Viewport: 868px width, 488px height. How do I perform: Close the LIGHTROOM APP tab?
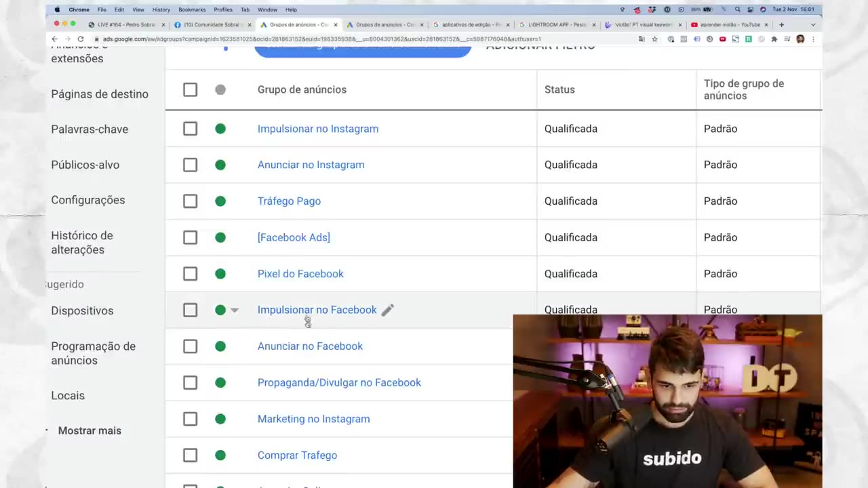point(594,25)
